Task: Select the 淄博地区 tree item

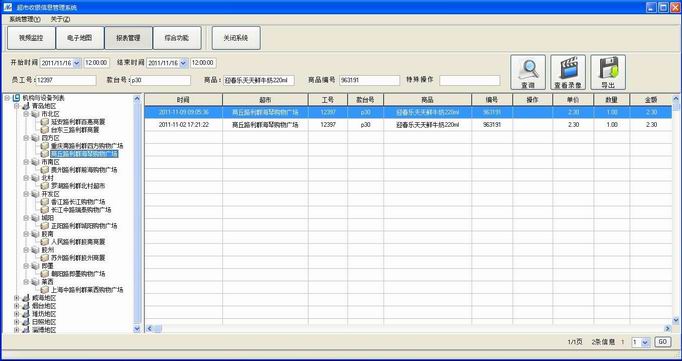Action: 44,330
